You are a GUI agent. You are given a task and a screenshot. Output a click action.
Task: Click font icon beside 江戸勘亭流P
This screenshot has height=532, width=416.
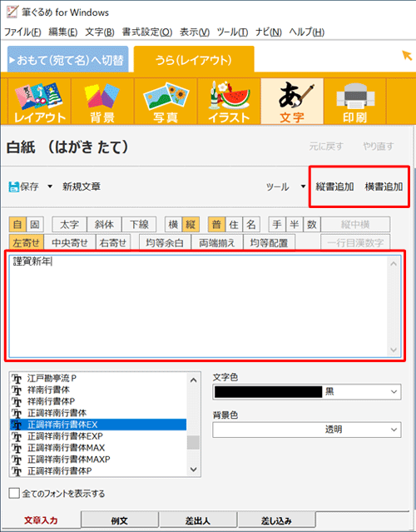pos(17,378)
